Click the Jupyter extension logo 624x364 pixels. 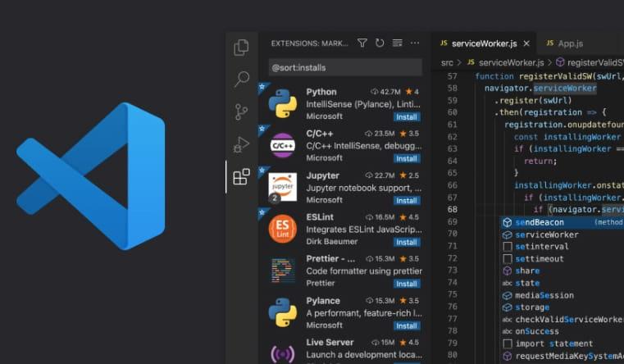(x=283, y=187)
